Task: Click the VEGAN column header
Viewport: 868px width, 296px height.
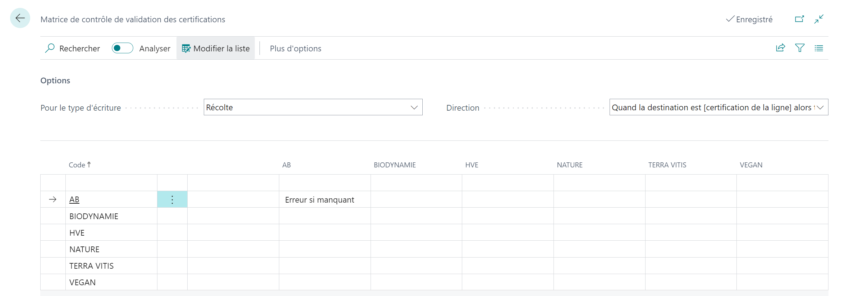Action: [x=751, y=165]
